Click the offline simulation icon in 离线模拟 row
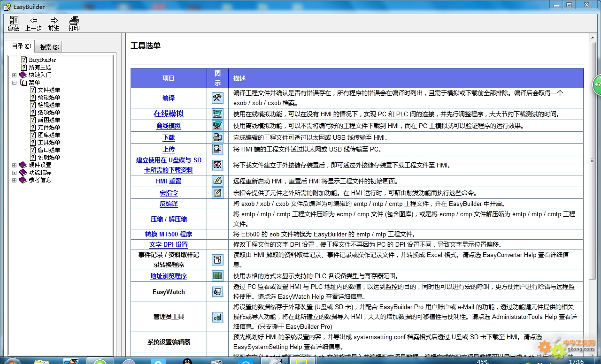 [x=217, y=126]
